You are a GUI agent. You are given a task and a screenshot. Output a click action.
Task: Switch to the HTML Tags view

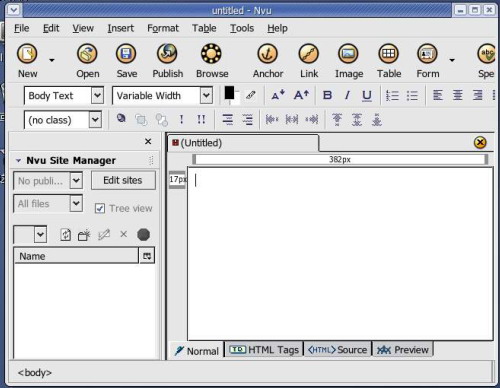click(264, 350)
